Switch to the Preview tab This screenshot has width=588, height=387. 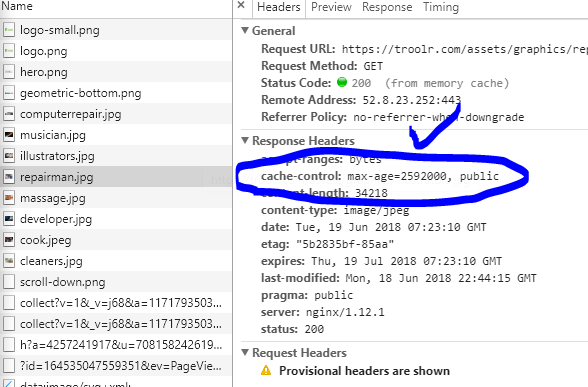click(x=331, y=7)
